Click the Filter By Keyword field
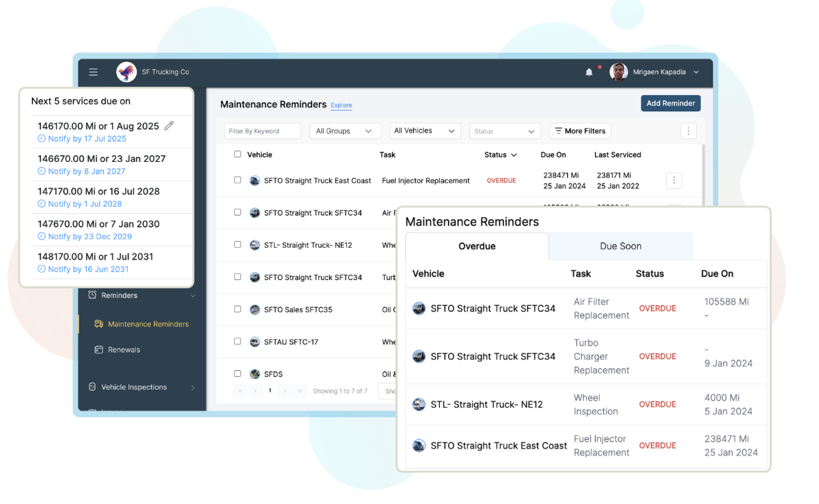Viewport: 819px width, 504px height. 262,131
